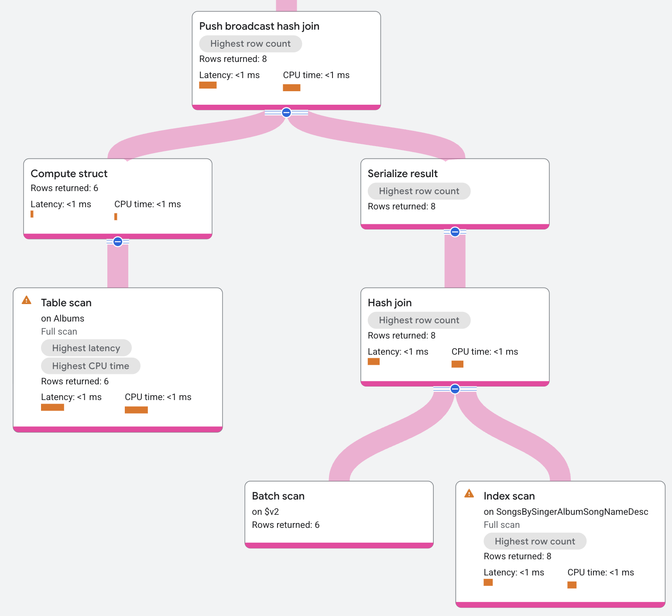Click Highest row count badge on Serialize result
Viewport: 672px width, 616px height.
tap(419, 191)
